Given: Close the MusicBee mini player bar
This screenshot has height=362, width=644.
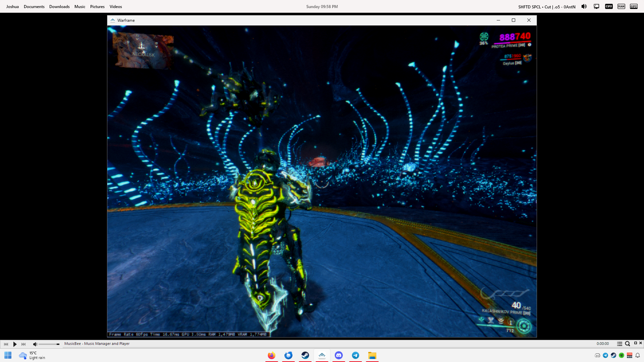Looking at the screenshot, I should [641, 343].
